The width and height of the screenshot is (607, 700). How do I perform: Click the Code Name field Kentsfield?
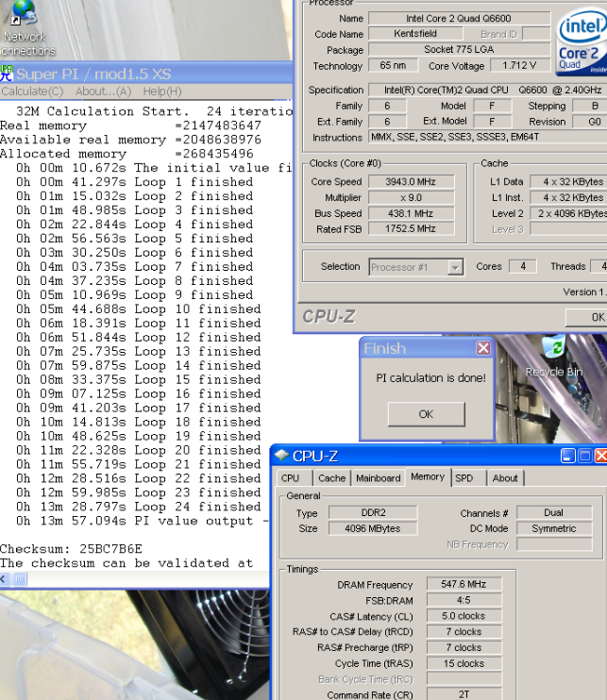coord(415,33)
